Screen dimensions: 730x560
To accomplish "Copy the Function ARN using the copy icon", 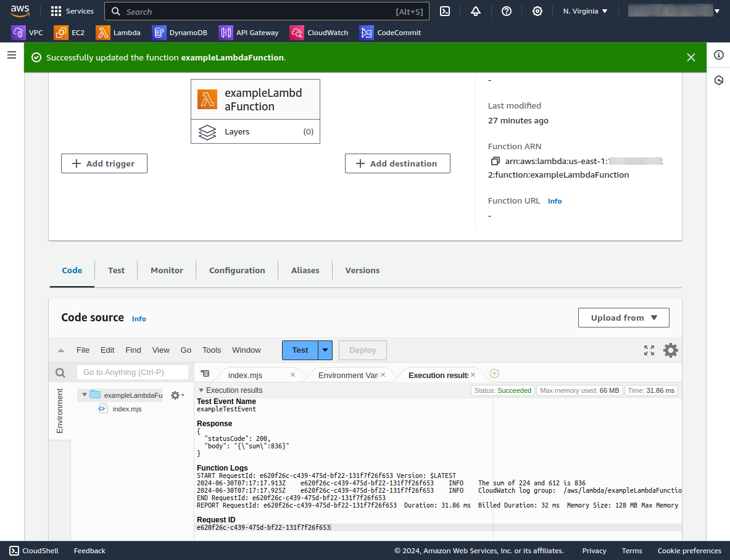I will (495, 160).
